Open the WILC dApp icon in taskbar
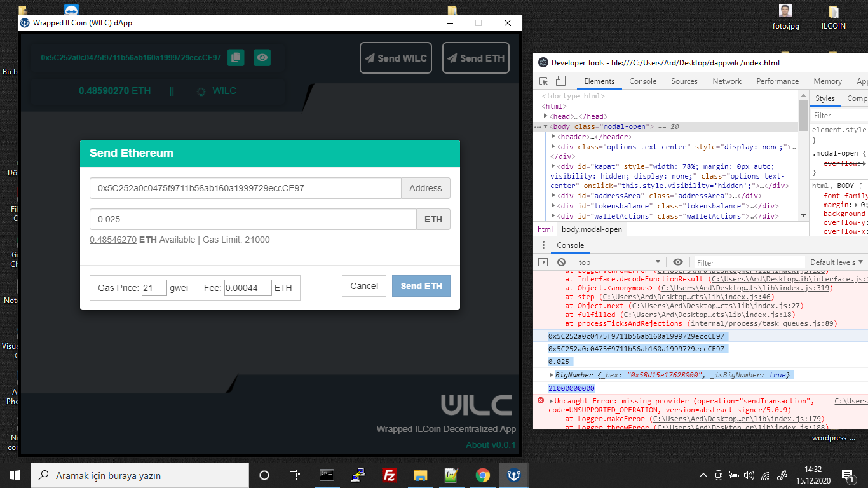This screenshot has height=488, width=868. click(x=513, y=475)
